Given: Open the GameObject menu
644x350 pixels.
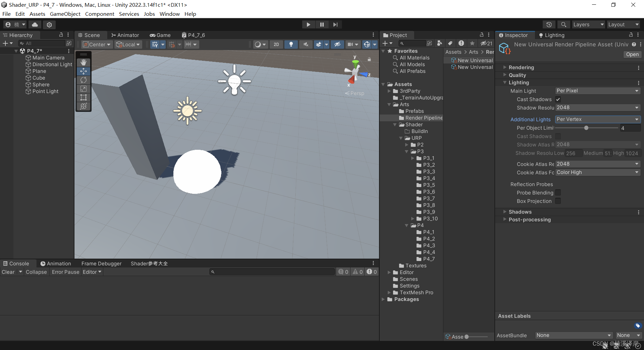Looking at the screenshot, I should (65, 14).
